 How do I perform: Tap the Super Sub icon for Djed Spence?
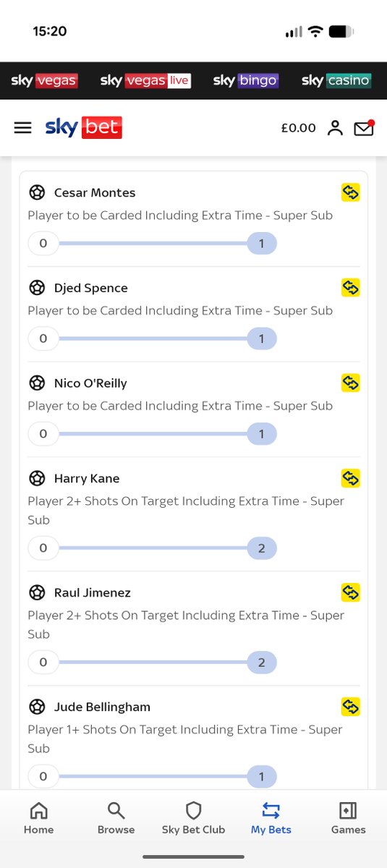[x=351, y=288]
